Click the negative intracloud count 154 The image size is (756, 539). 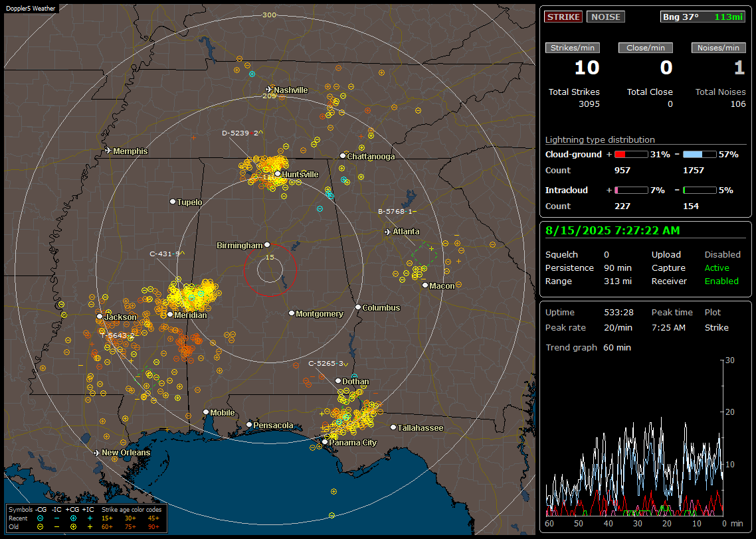[x=691, y=206]
